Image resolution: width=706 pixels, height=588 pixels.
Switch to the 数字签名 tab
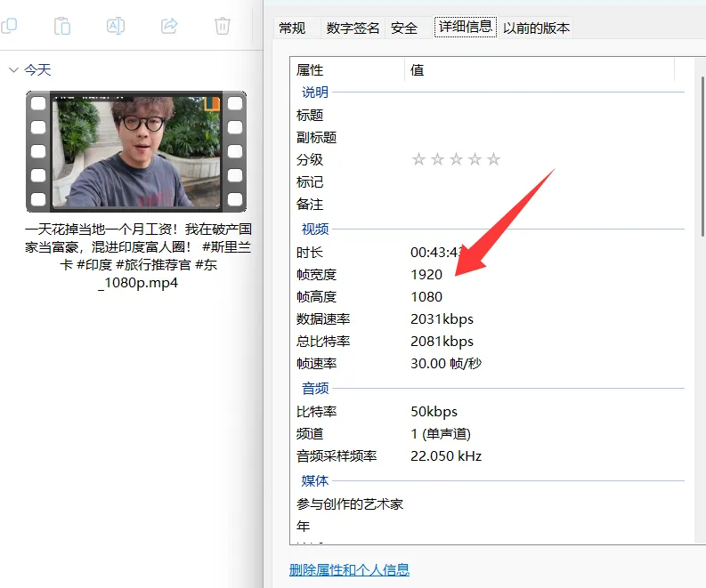[x=353, y=28]
